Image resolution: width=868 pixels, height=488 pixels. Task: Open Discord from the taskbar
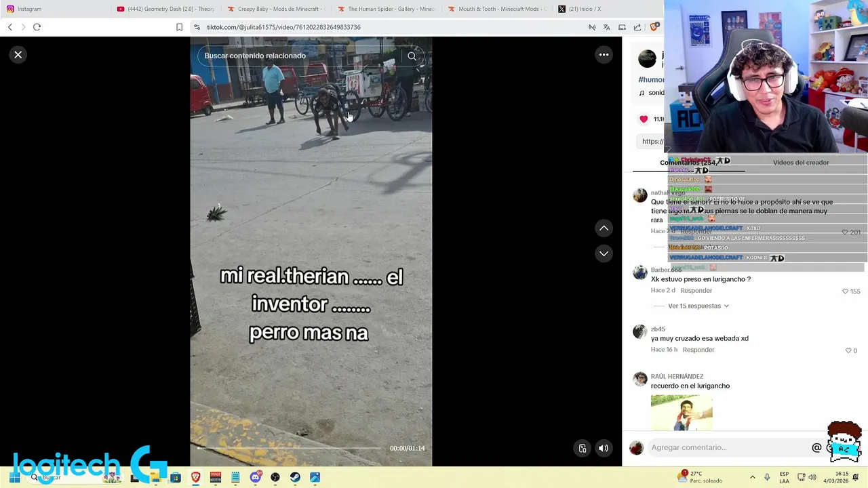[255, 477]
